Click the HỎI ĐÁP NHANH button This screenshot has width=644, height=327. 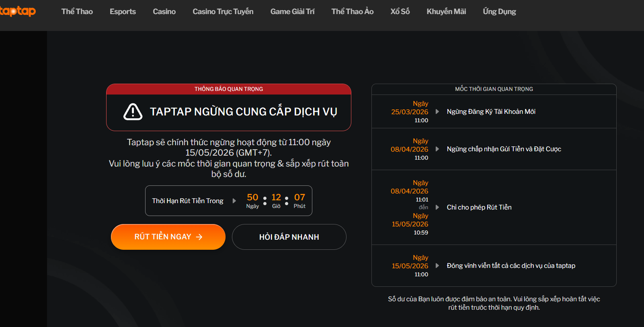tap(289, 237)
